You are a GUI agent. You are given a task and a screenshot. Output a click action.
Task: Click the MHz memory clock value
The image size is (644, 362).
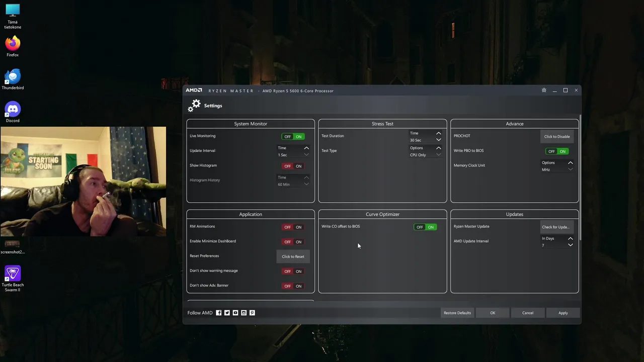point(546,169)
